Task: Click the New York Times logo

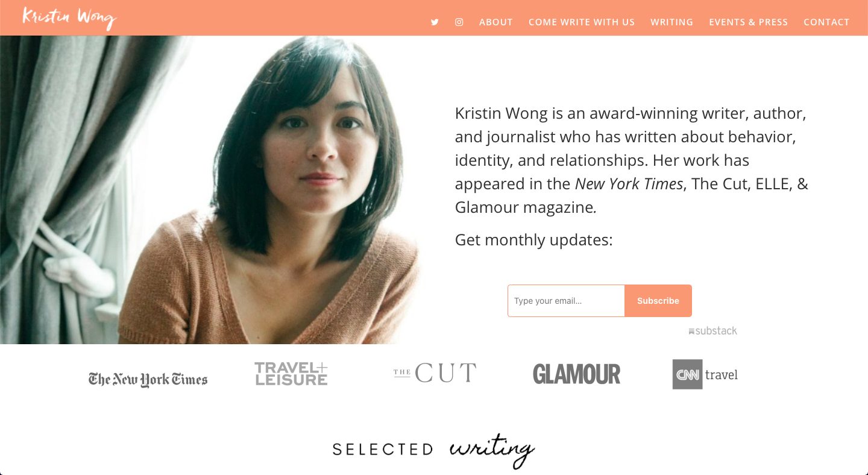Action: 148,379
